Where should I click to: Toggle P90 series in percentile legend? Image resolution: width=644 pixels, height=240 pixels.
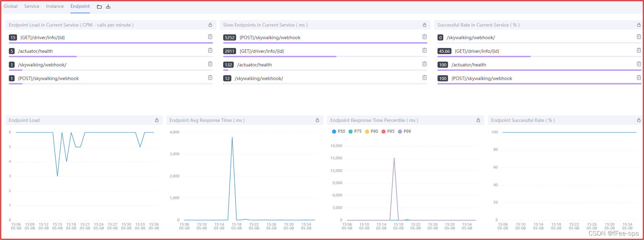pos(371,131)
